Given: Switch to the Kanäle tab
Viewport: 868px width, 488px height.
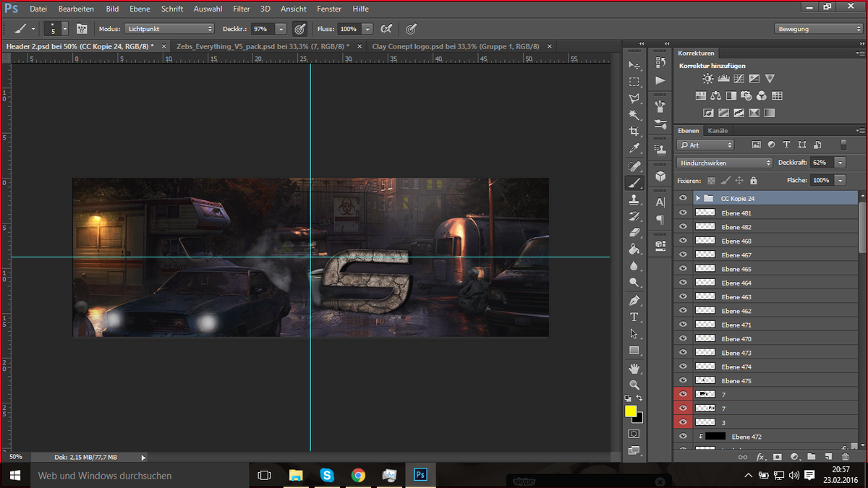Looking at the screenshot, I should pos(718,131).
